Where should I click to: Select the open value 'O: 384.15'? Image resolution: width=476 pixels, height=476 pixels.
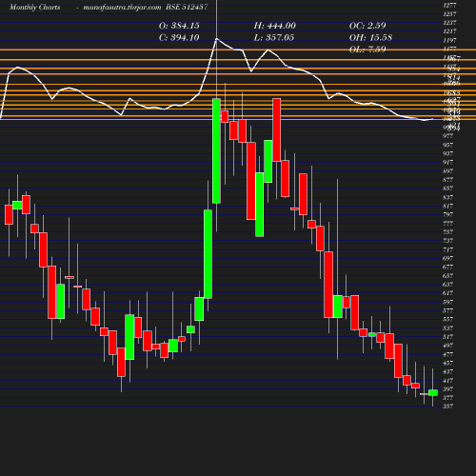pyautogui.click(x=179, y=26)
